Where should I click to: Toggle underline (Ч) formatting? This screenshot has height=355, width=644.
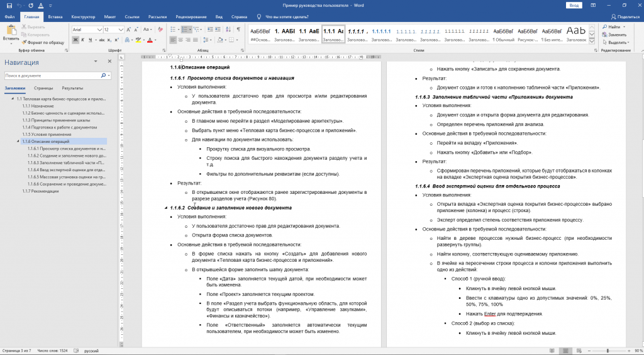coord(90,40)
